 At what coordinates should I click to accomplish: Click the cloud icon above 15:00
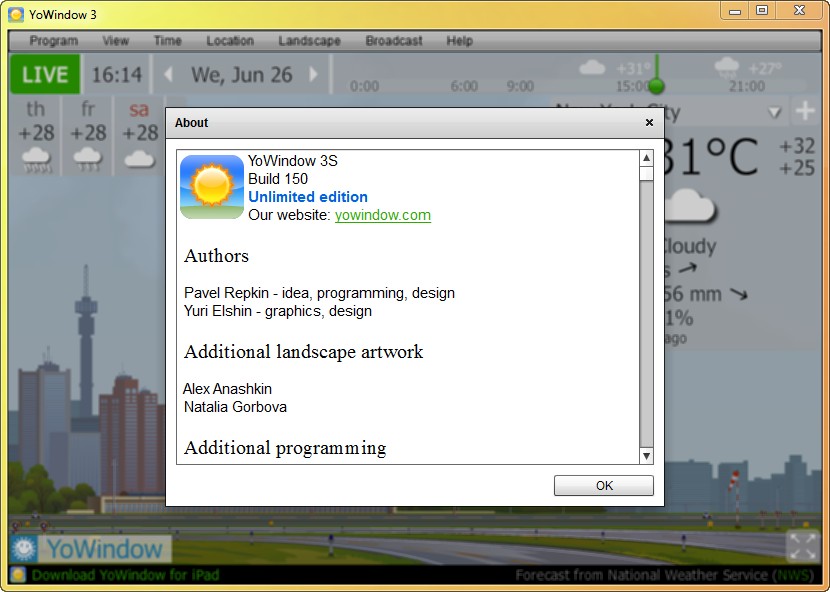click(x=592, y=68)
